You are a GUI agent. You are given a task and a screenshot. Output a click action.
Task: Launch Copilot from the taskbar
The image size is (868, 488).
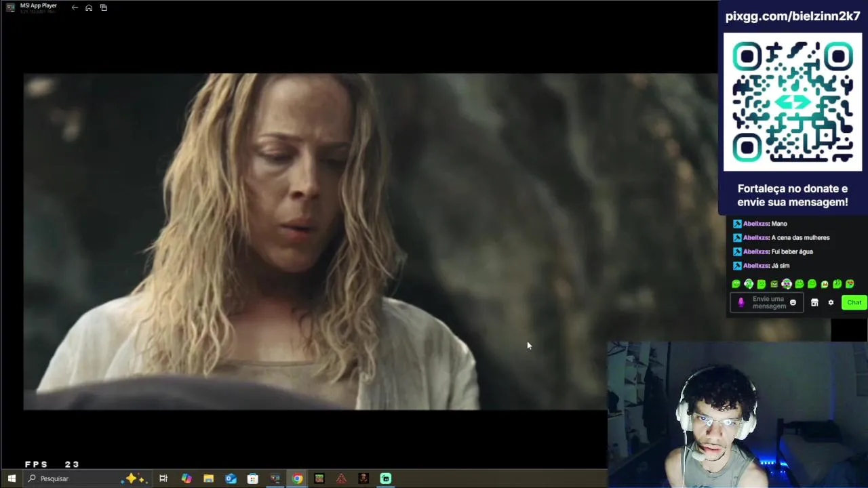tap(186, 479)
